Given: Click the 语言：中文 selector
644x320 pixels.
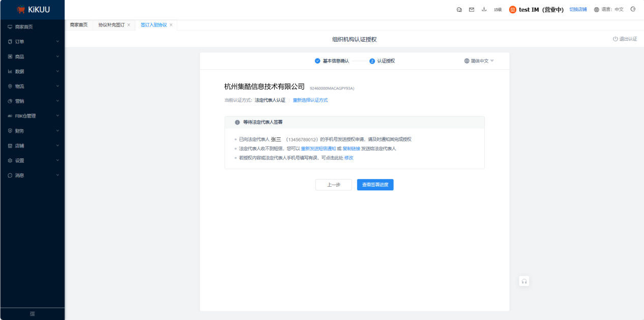Looking at the screenshot, I should 608,9.
